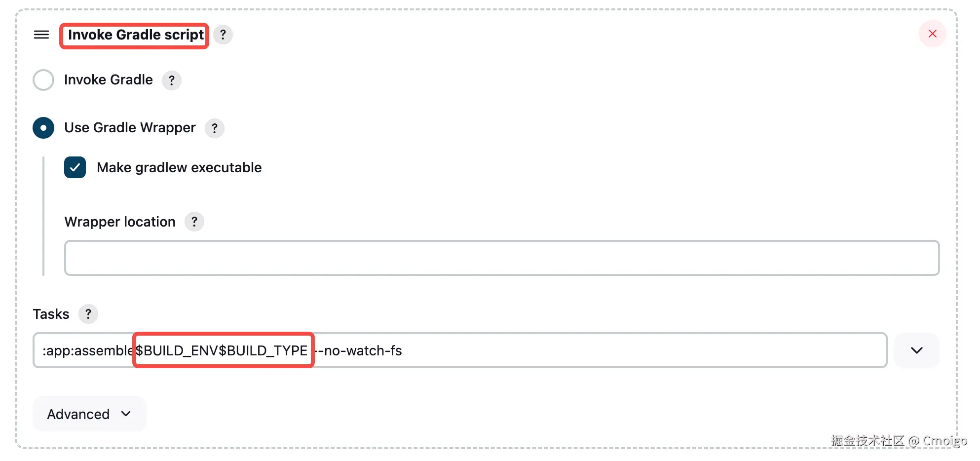980x461 pixels.
Task: Open help icon next to Invoke Gradle option
Action: 172,80
